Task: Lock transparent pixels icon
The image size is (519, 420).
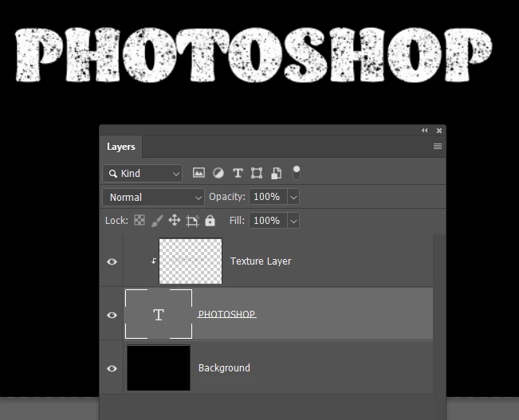Action: click(140, 220)
